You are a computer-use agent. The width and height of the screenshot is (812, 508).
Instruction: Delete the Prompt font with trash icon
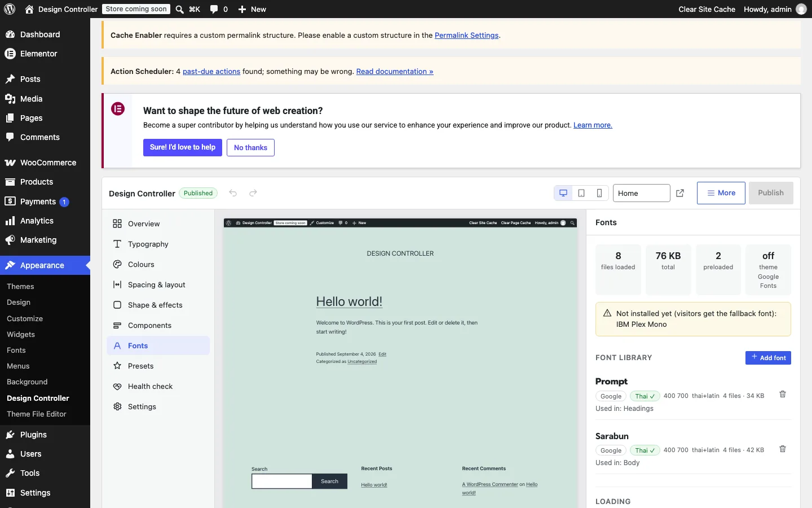(x=783, y=395)
